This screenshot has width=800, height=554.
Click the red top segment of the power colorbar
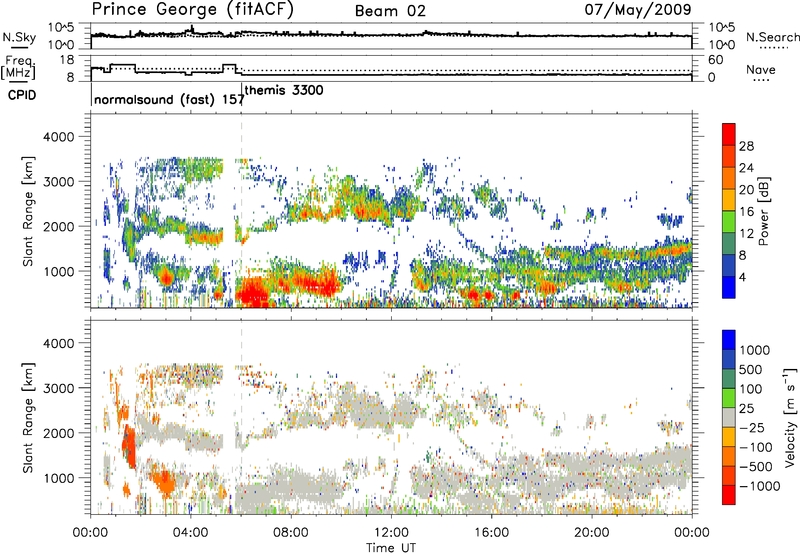(729, 134)
